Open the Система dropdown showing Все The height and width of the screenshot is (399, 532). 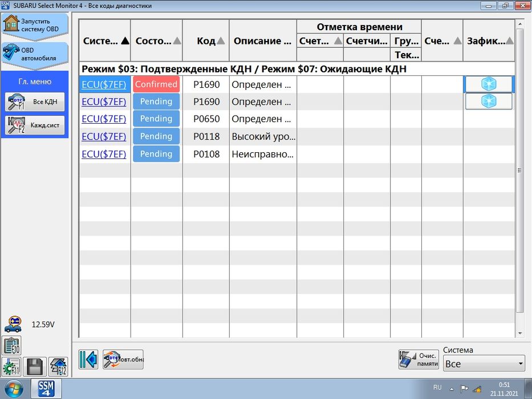tap(484, 364)
